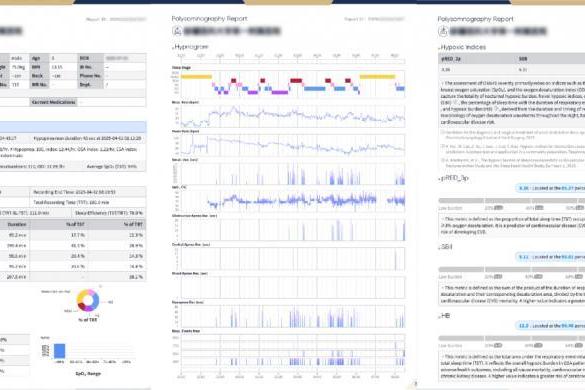Click the 'pRED_3p' table column header
Image resolution: width=585 pixels, height=390 pixels.
pos(451,59)
